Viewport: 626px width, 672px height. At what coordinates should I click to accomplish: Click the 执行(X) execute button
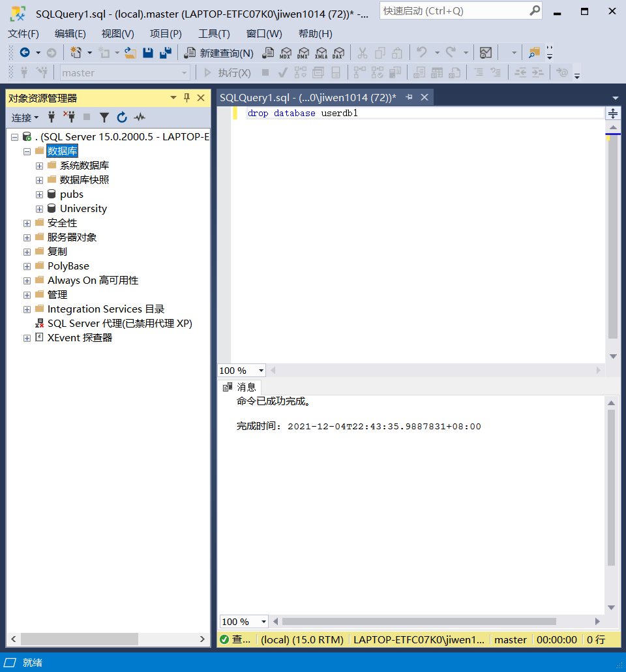click(x=228, y=73)
